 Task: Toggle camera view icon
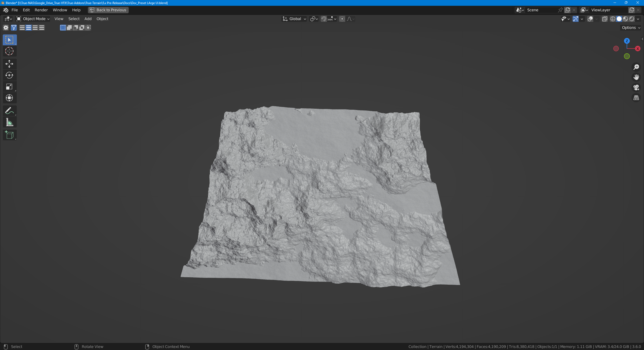tap(636, 87)
